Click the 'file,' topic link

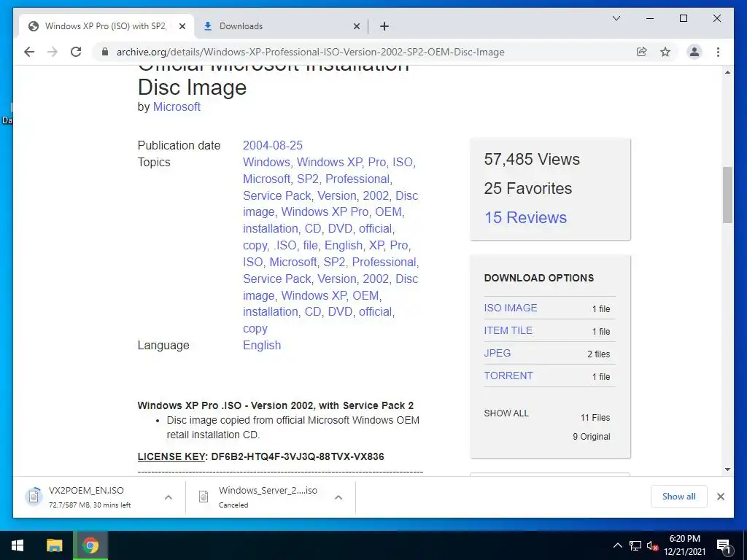click(311, 245)
